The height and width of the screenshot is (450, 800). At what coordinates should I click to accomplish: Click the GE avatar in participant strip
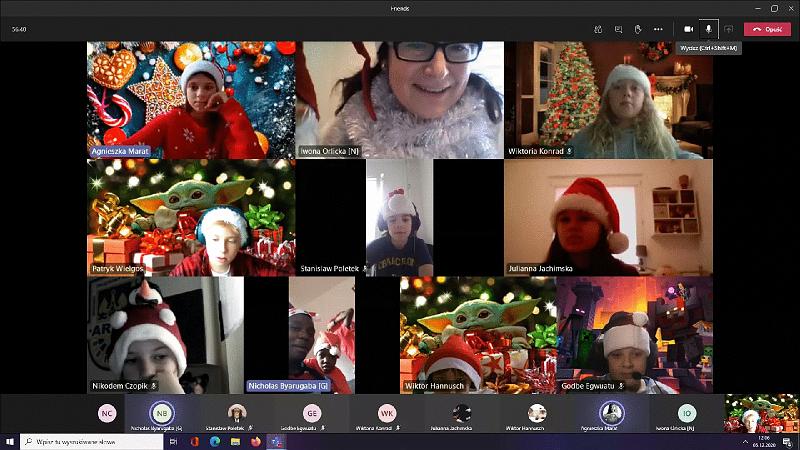(313, 412)
